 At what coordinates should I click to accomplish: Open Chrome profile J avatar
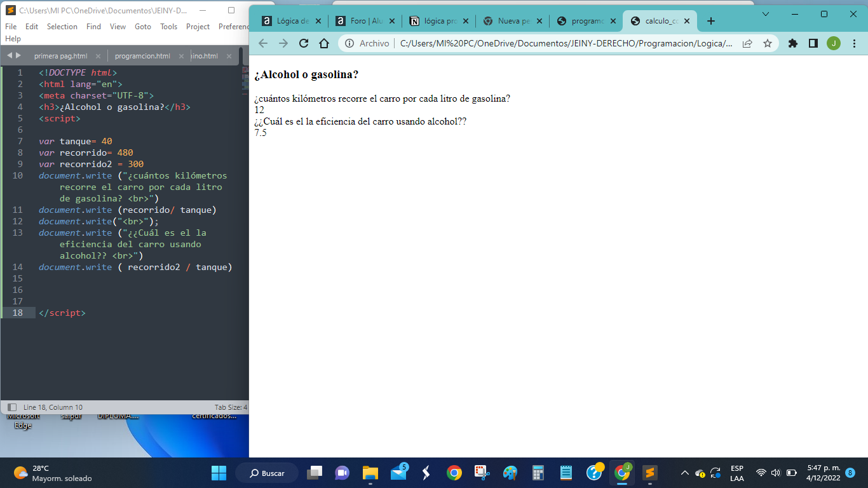[x=834, y=43]
